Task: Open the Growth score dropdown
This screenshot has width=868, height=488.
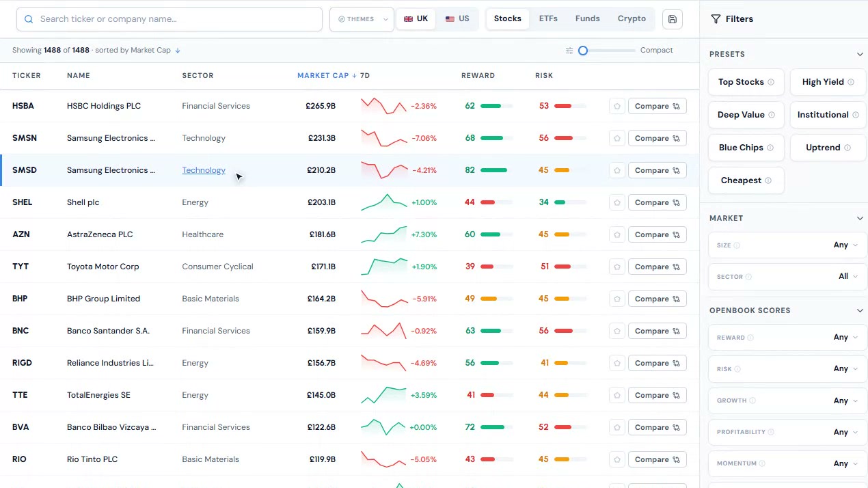Action: [787, 401]
